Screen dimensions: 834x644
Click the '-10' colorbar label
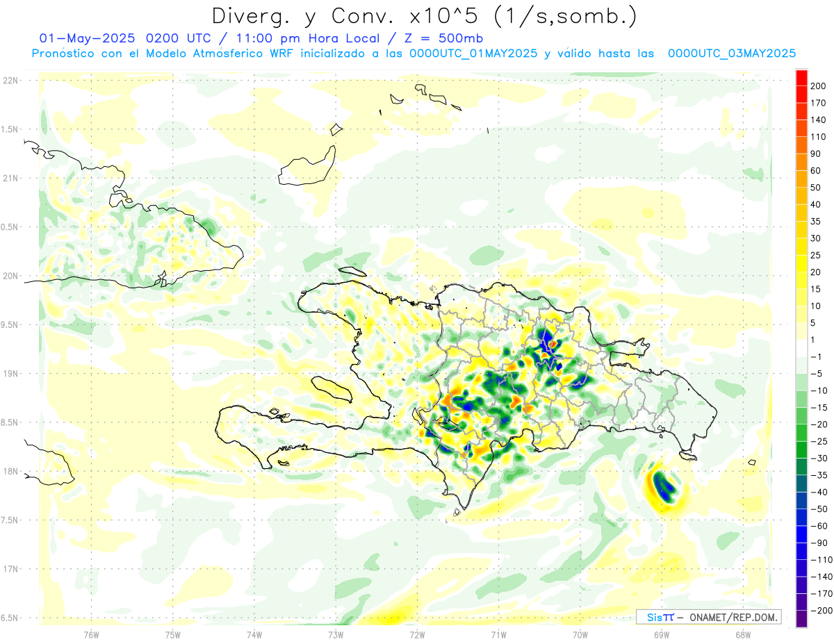click(x=820, y=390)
